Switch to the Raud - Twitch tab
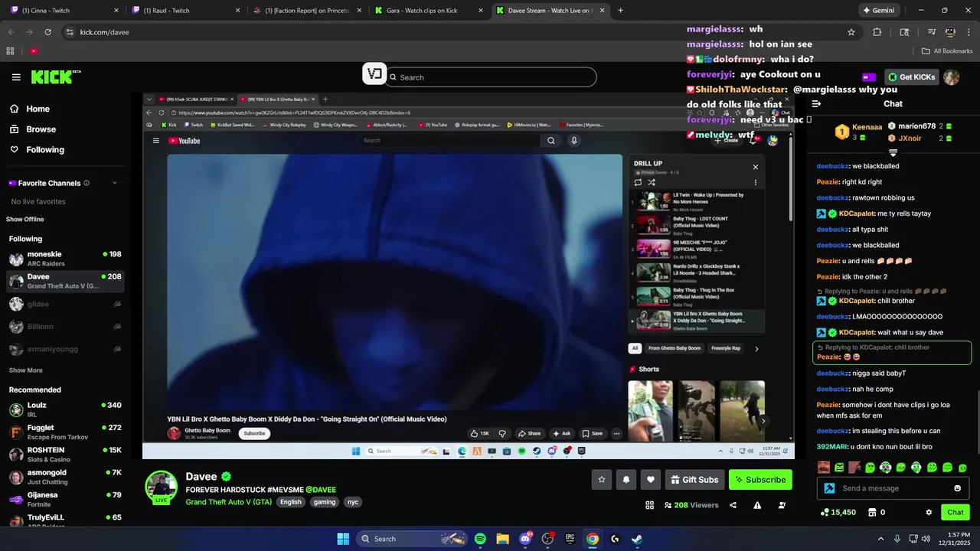The height and width of the screenshot is (551, 980). (x=185, y=11)
